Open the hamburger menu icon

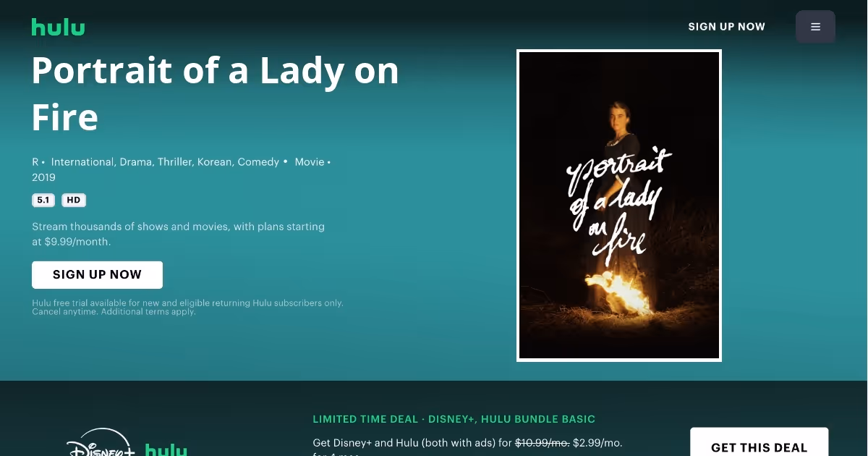(815, 27)
